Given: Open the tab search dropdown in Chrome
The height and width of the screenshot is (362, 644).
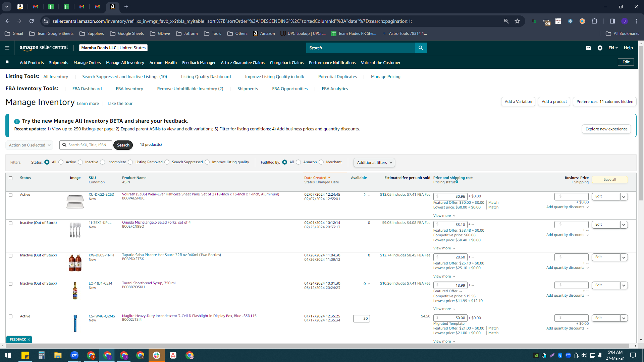Looking at the screenshot, I should (6, 7).
